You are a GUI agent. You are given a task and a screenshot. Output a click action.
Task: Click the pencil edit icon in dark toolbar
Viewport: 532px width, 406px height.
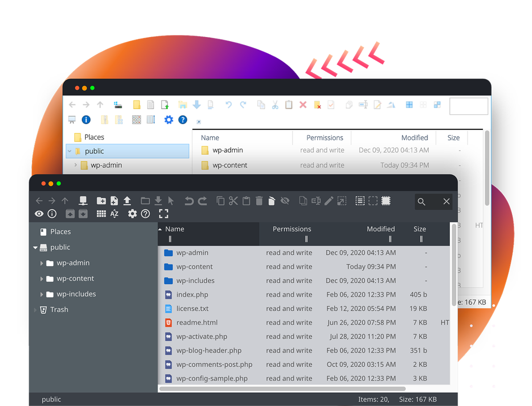[329, 201]
